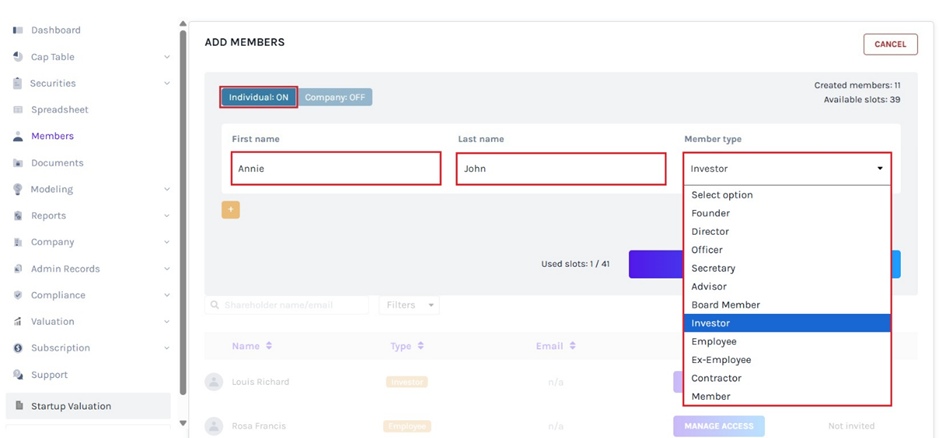The width and height of the screenshot is (939, 438).
Task: Sort the table by Name column
Action: [252, 346]
